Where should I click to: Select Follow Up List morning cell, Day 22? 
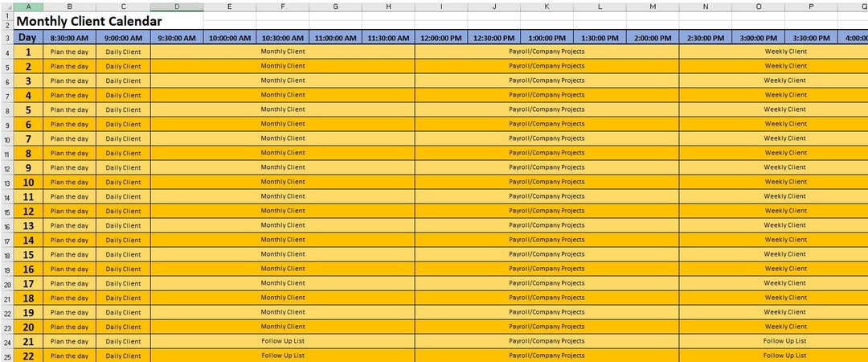(x=282, y=356)
